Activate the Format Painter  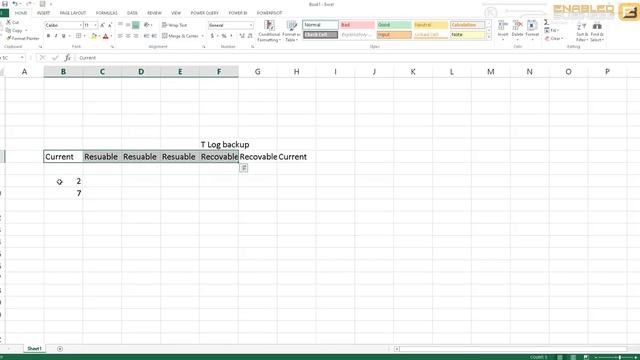23,38
